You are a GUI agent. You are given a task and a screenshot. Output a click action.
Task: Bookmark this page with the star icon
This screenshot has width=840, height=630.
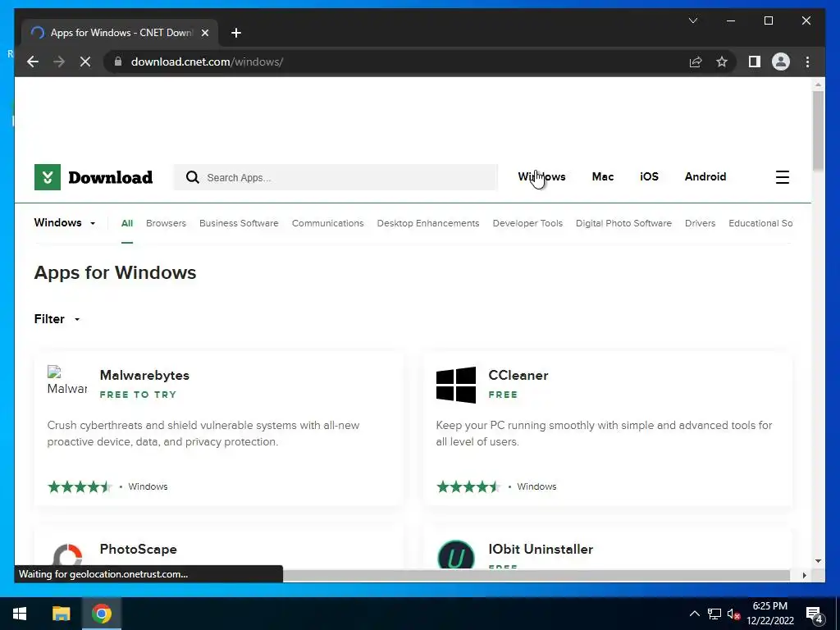pos(722,62)
